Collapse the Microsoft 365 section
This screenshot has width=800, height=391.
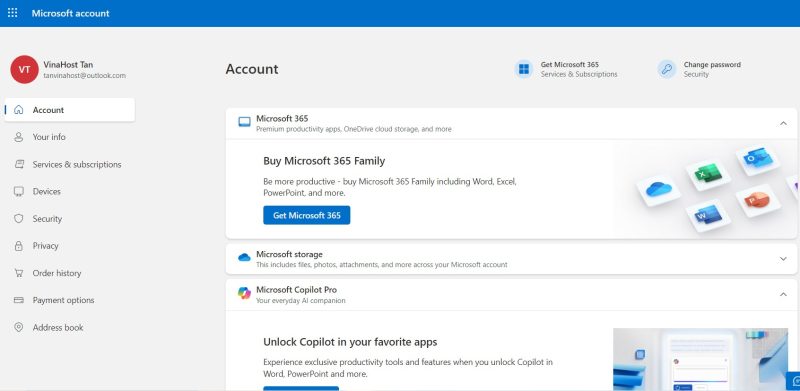click(783, 123)
